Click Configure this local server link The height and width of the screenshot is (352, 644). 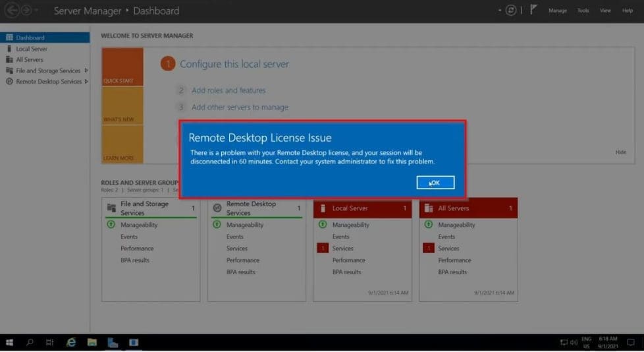[234, 64]
